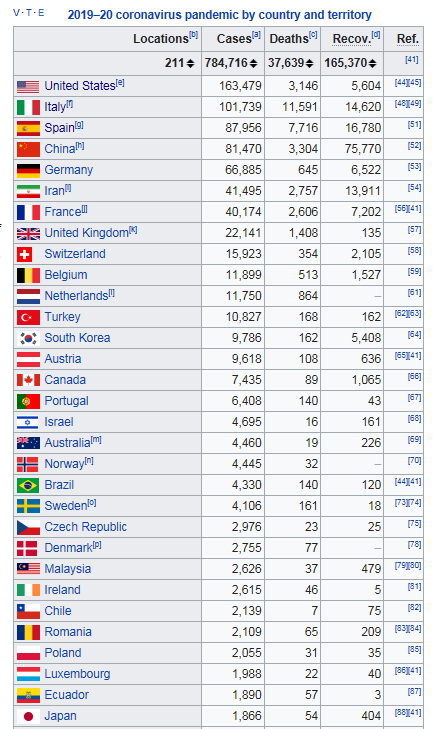The height and width of the screenshot is (729, 435).
Task: Click the Canada flag icon
Action: click(28, 380)
